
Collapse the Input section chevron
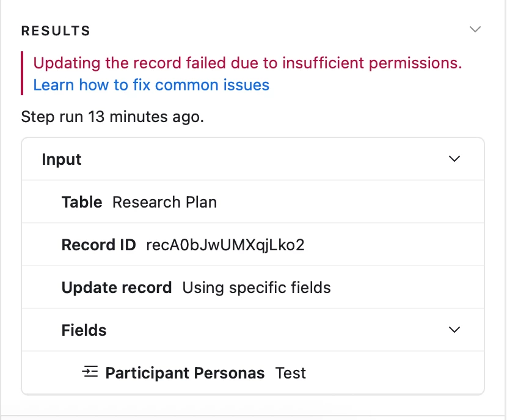click(x=454, y=159)
